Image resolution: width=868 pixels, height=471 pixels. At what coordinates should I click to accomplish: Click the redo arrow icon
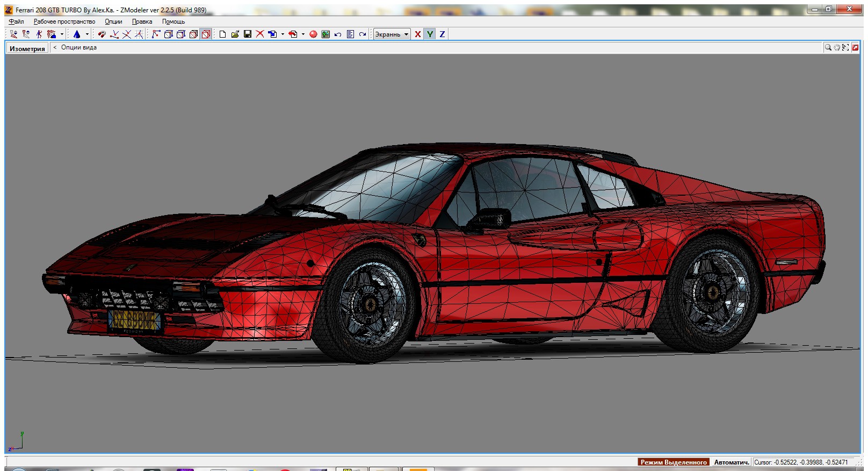click(x=363, y=34)
